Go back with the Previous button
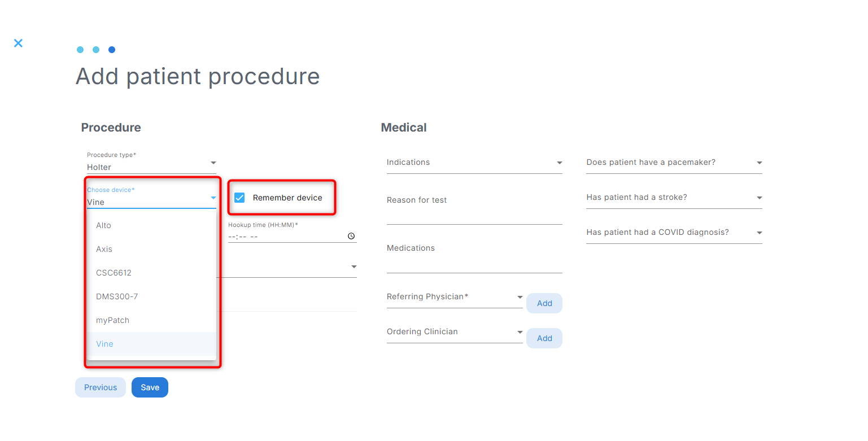The image size is (868, 441). (x=101, y=387)
